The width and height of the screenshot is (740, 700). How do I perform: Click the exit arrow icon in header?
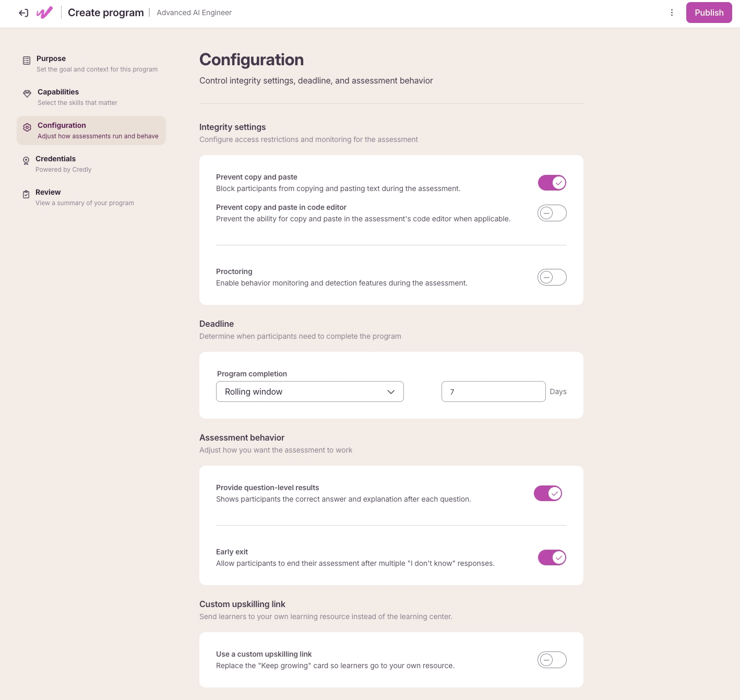point(23,13)
